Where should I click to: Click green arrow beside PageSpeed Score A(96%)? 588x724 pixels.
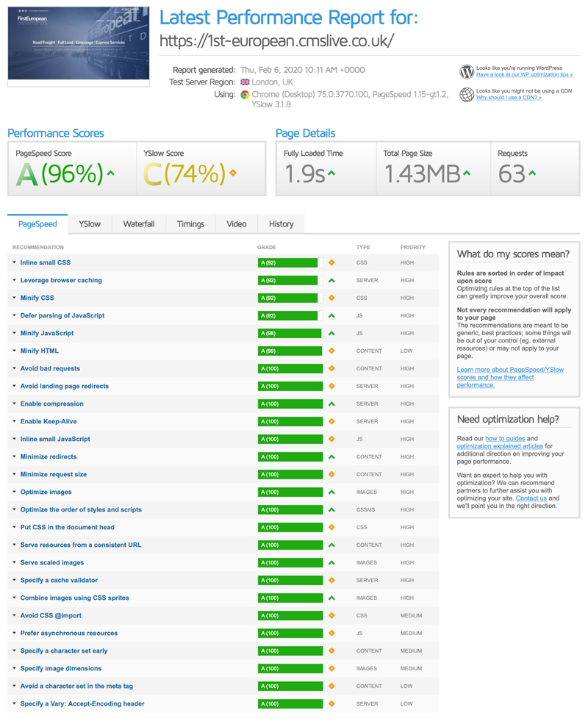pyautogui.click(x=111, y=173)
